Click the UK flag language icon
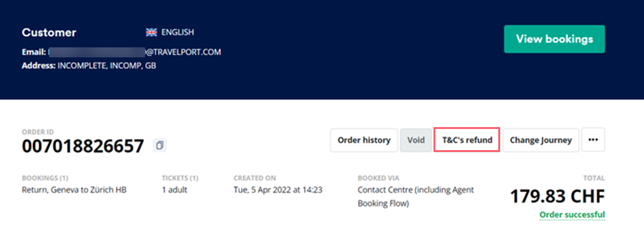644x238 pixels. point(151,32)
